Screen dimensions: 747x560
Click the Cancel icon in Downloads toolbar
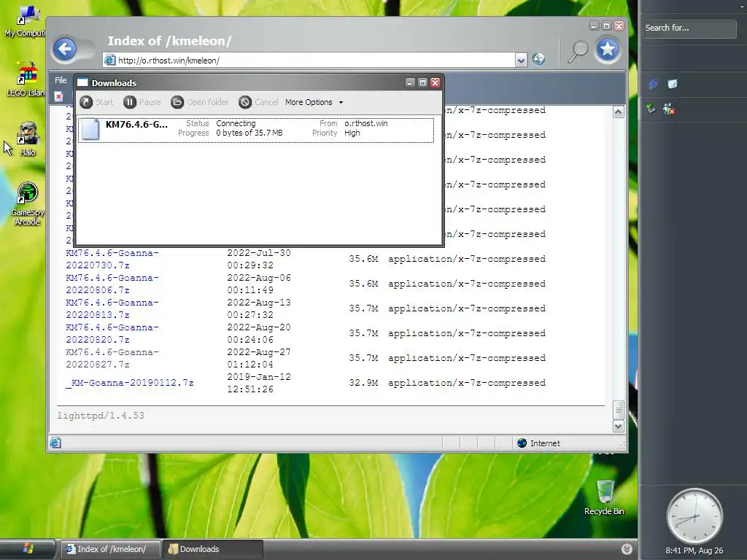245,102
